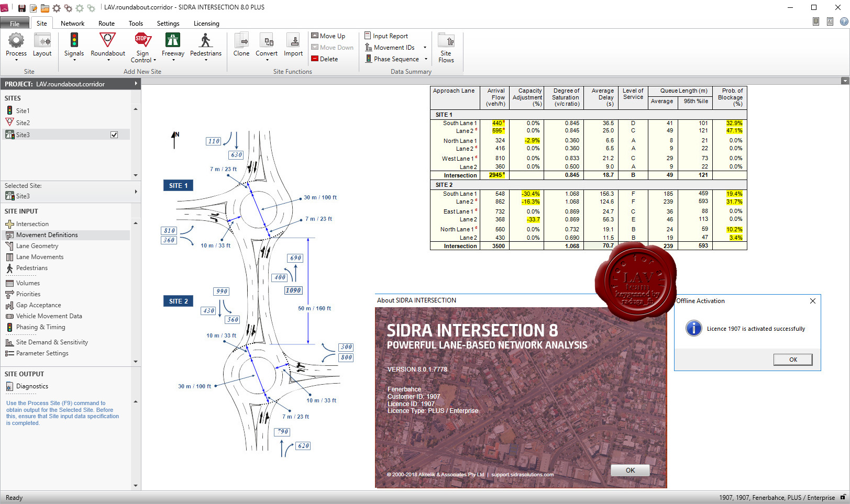Click OK in About SIDRA dialog
850x504 pixels.
[630, 470]
